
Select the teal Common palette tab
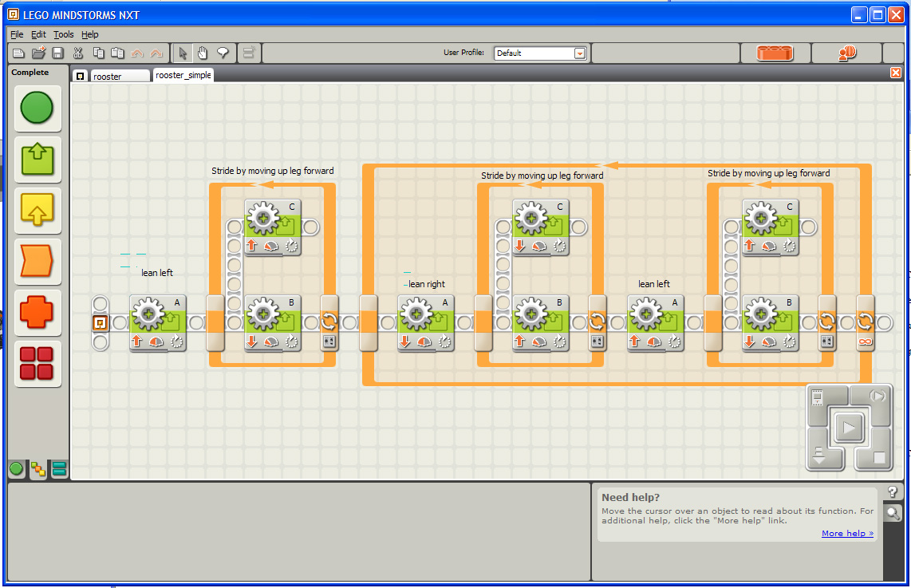click(59, 468)
